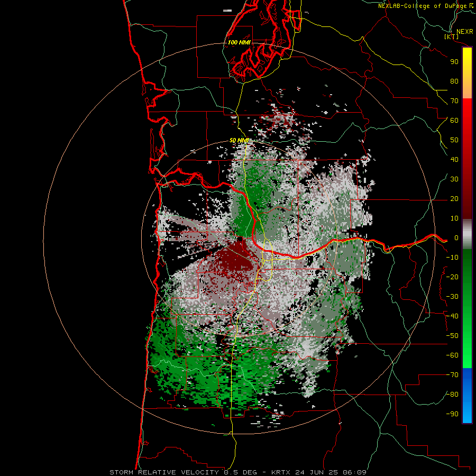Click the '50 NMI' range ring label
The height and width of the screenshot is (476, 476).
[239, 140]
